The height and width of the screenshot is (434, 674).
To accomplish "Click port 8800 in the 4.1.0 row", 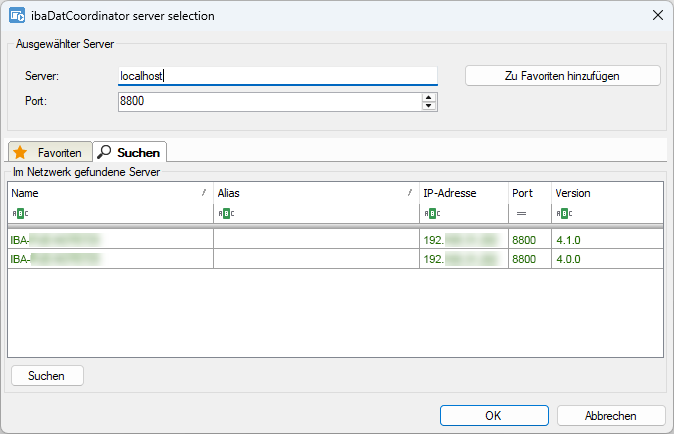I will click(524, 240).
